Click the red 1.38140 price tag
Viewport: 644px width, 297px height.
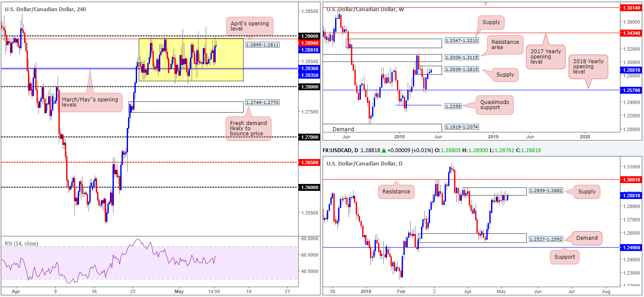click(631, 8)
